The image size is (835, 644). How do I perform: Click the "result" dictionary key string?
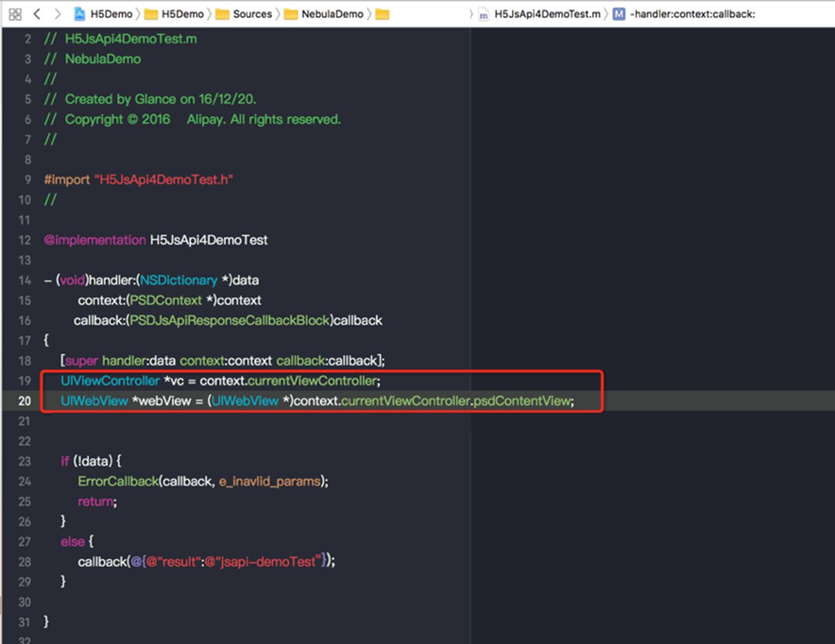tap(175, 562)
